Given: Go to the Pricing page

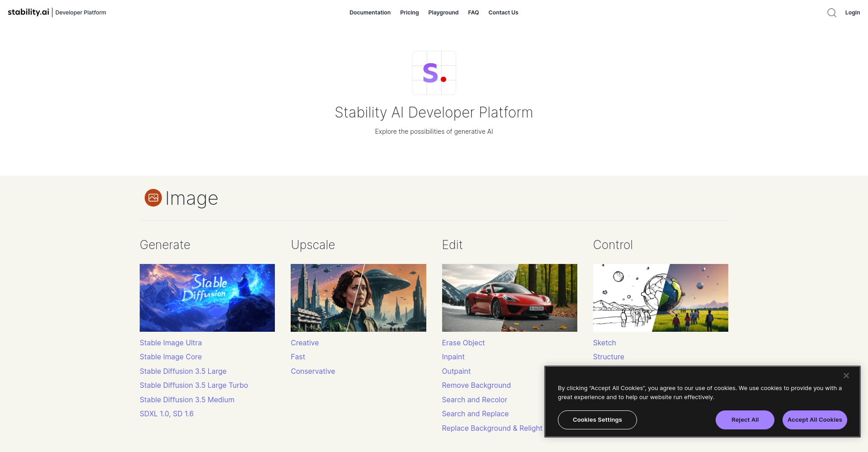Looking at the screenshot, I should 409,13.
